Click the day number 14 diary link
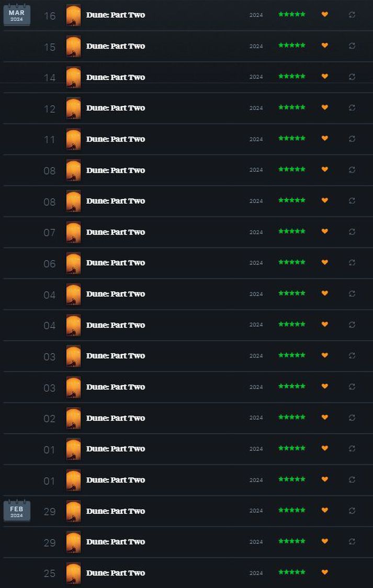The image size is (373, 588). [50, 78]
